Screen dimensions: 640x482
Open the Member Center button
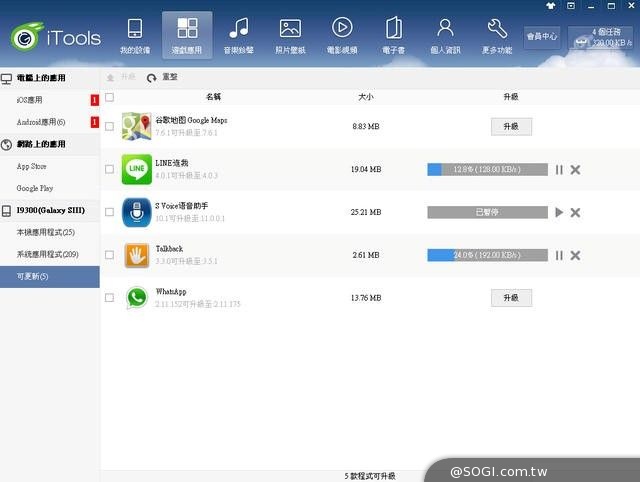coord(542,37)
